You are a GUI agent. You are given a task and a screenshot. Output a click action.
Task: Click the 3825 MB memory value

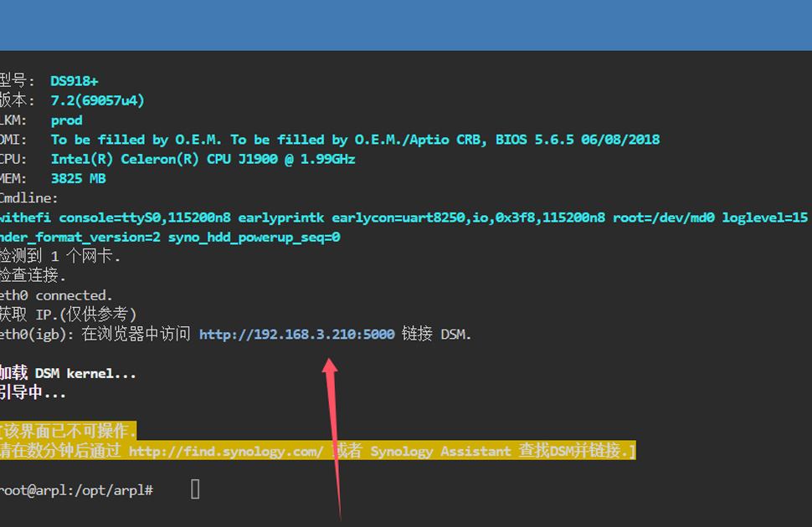point(78,179)
